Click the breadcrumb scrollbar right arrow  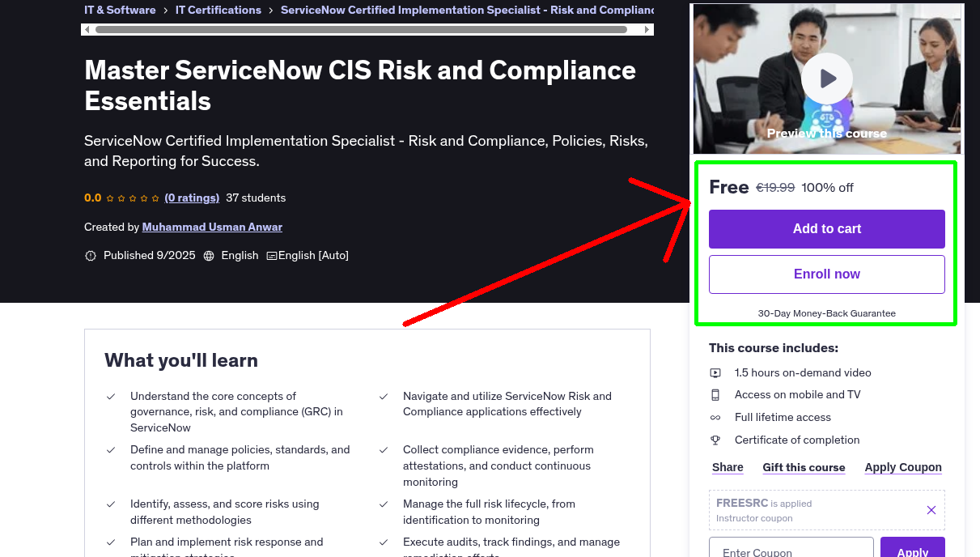coord(646,28)
